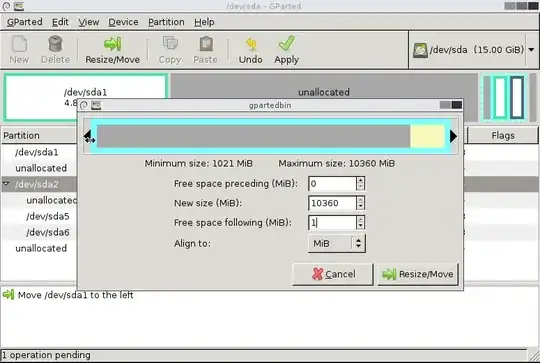The image size is (540, 363).
Task: Decrease New size with down spinner
Action: click(x=360, y=207)
